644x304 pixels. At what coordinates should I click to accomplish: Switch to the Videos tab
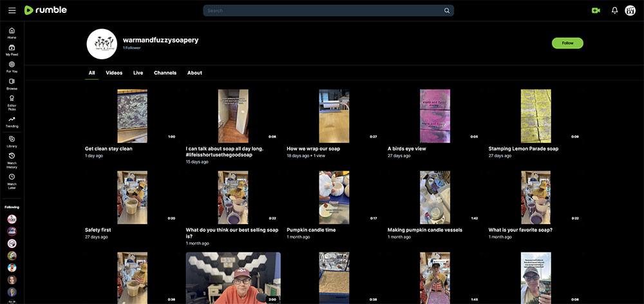(114, 73)
